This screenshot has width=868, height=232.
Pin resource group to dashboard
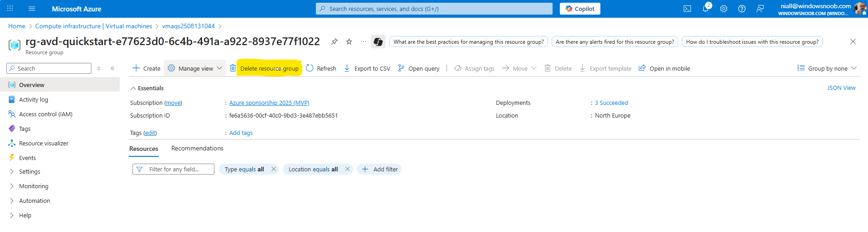335,41
